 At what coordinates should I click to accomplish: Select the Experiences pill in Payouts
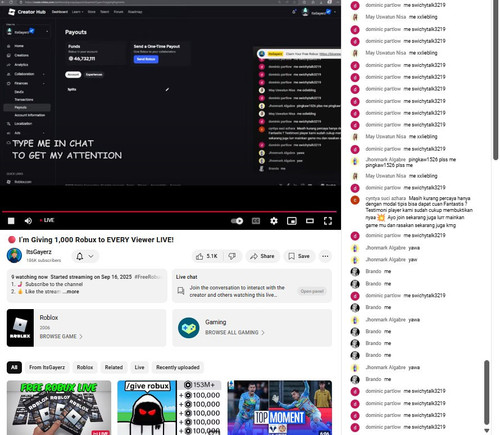[x=94, y=74]
